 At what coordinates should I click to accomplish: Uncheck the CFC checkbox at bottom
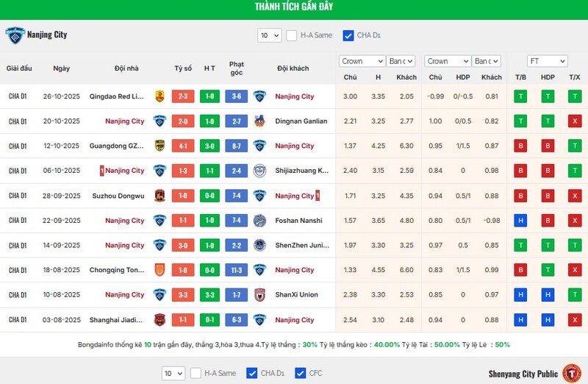click(300, 374)
